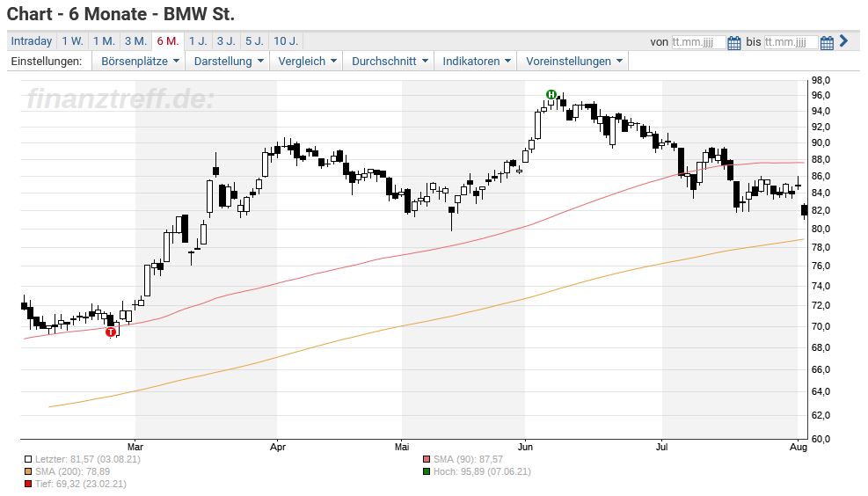Click the 'Einstellungen:' label
The height and width of the screenshot is (496, 868).
[47, 62]
